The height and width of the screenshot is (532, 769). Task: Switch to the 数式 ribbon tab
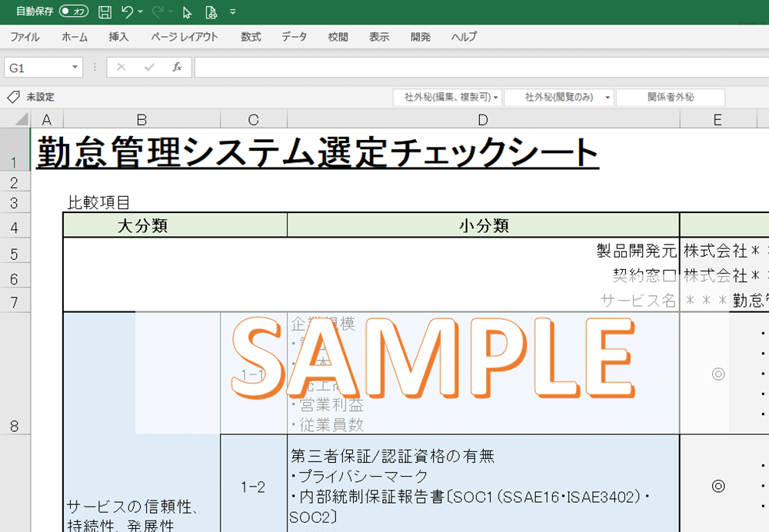tap(251, 37)
